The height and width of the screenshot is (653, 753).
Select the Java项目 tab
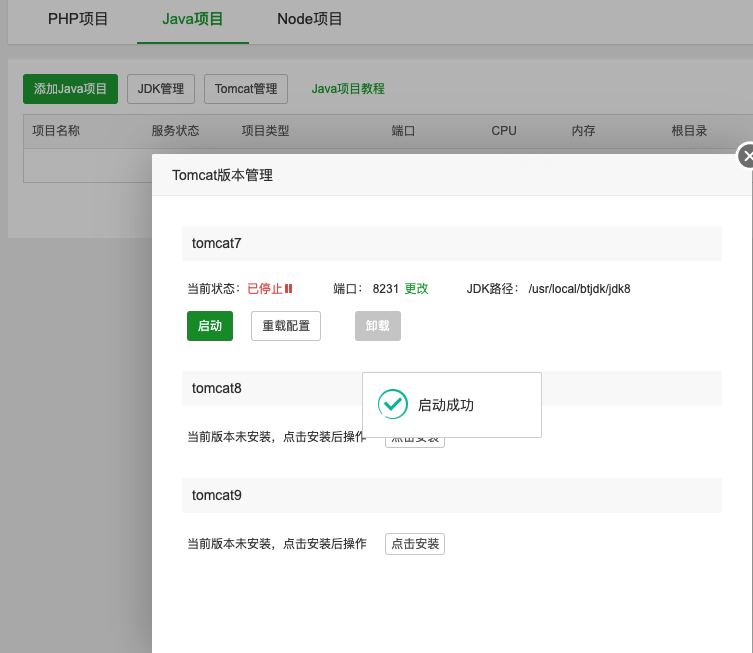193,19
